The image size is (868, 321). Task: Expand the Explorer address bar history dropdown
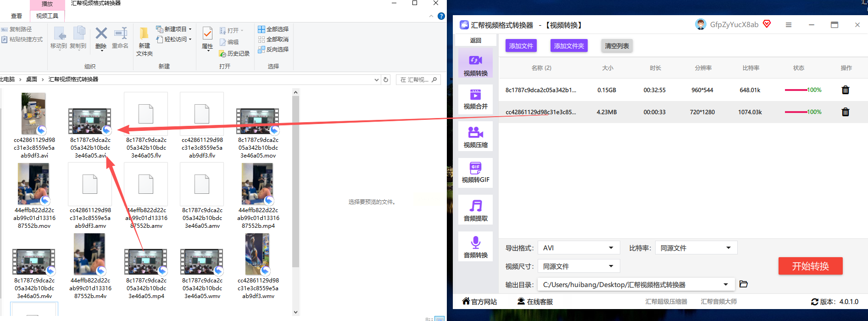pos(377,79)
